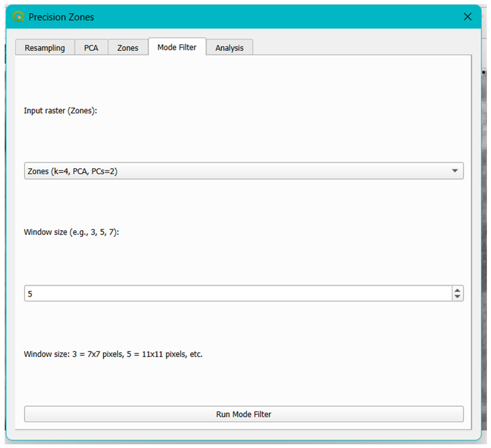
Task: Go to the Zones tab
Action: 128,48
